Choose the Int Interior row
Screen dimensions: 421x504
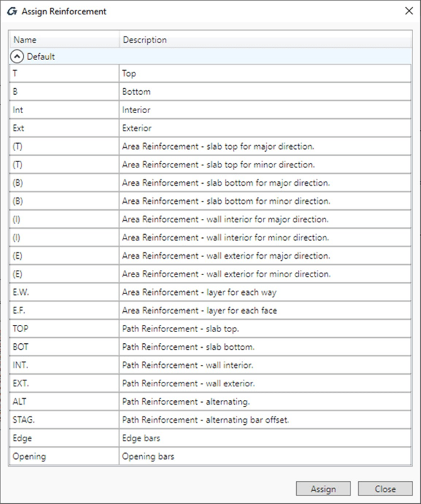(209, 110)
